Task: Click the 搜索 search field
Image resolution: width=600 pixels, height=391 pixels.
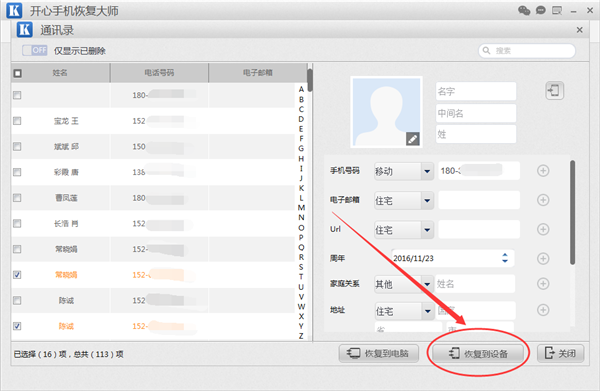Action: [527, 51]
